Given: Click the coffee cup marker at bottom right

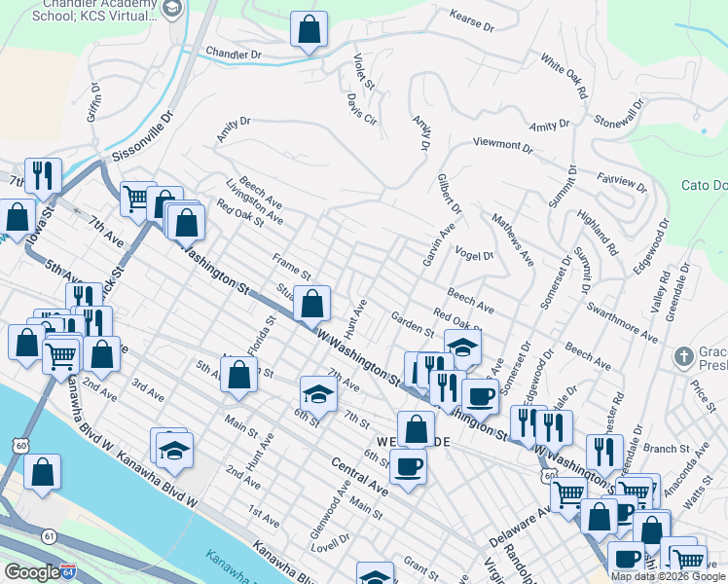Looking at the screenshot, I should (x=626, y=560).
